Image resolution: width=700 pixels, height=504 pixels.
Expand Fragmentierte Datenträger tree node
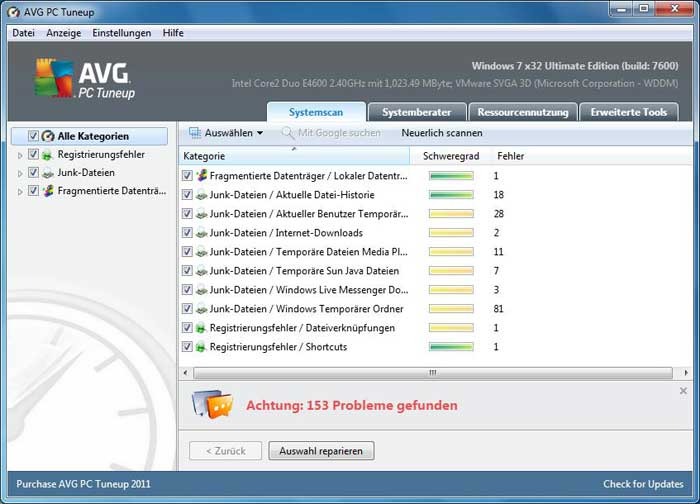(x=20, y=192)
